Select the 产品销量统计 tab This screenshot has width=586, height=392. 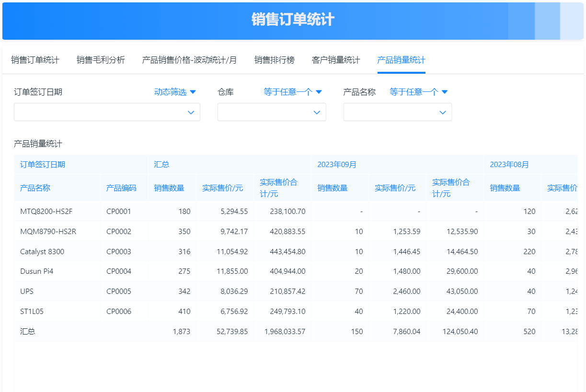pyautogui.click(x=401, y=60)
